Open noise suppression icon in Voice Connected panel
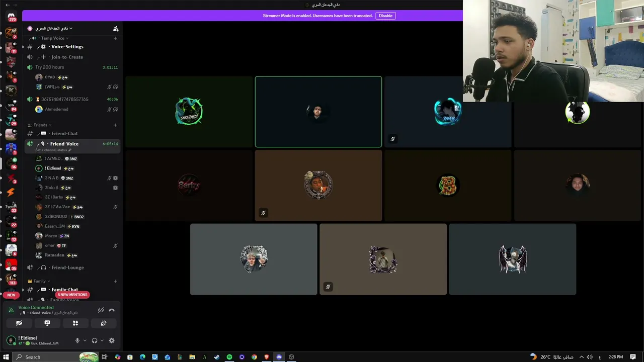Screen dimensions: 644x362 click(101, 310)
